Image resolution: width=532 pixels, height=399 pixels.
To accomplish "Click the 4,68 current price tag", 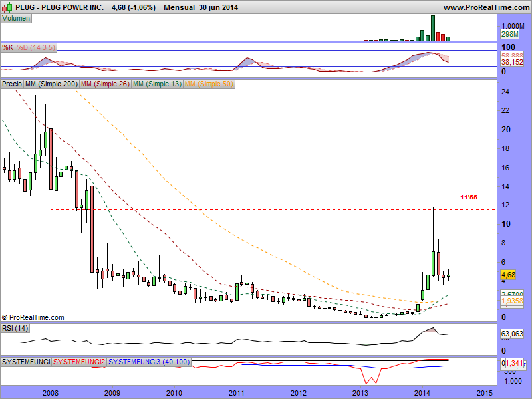I will pyautogui.click(x=508, y=275).
